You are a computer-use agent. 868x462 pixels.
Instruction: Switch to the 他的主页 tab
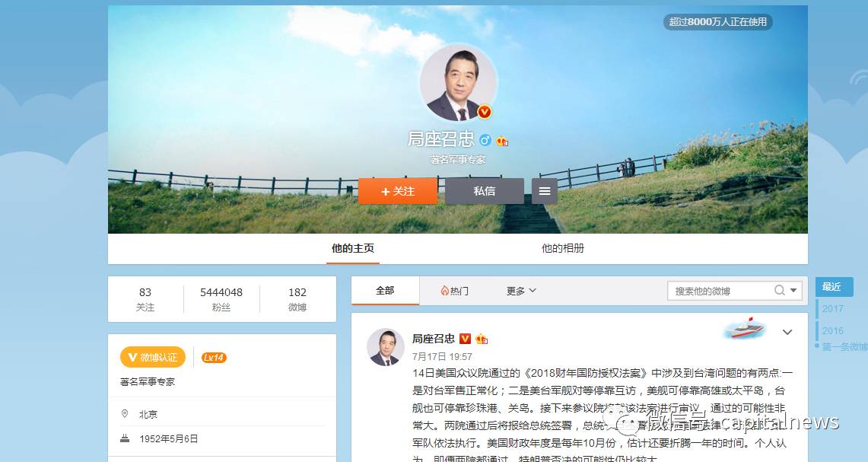pyautogui.click(x=353, y=248)
